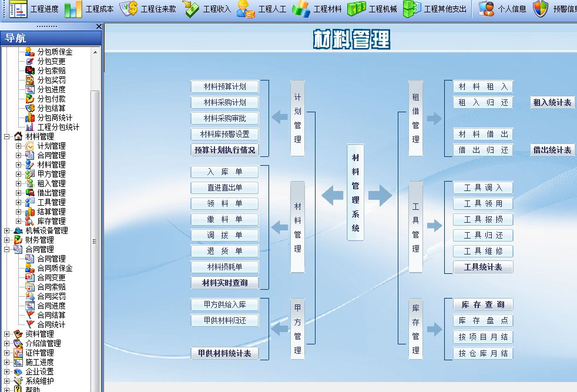Image resolution: width=577 pixels, height=392 pixels.
Task: Click the 合同质保金 tree icon
Action: tap(30, 269)
